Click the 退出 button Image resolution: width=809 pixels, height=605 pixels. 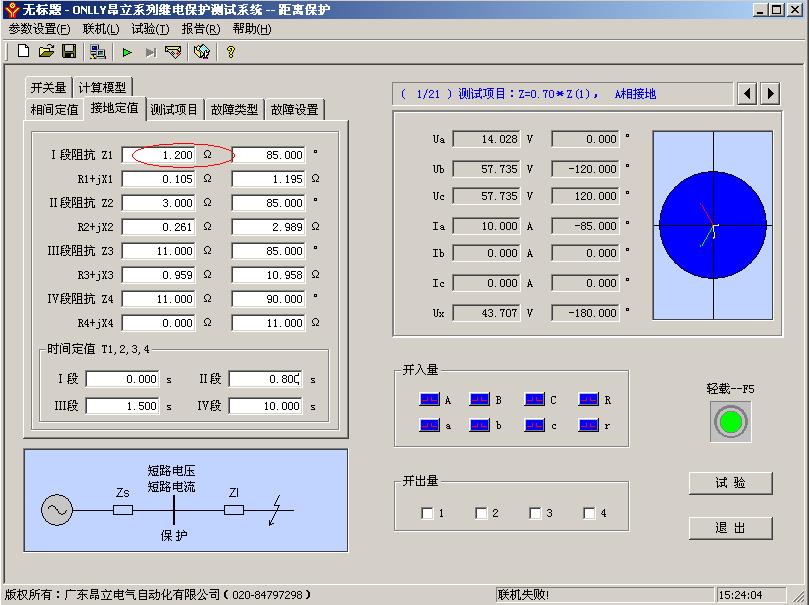tap(730, 527)
